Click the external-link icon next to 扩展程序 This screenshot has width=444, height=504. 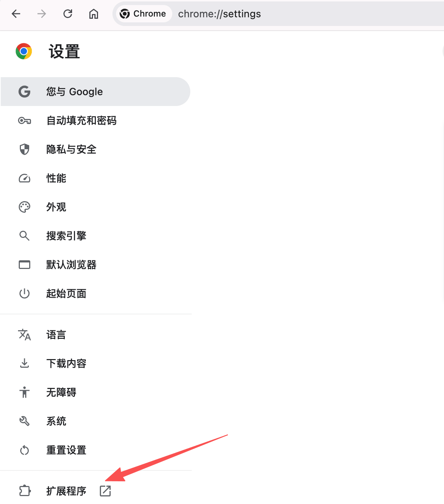[105, 491]
